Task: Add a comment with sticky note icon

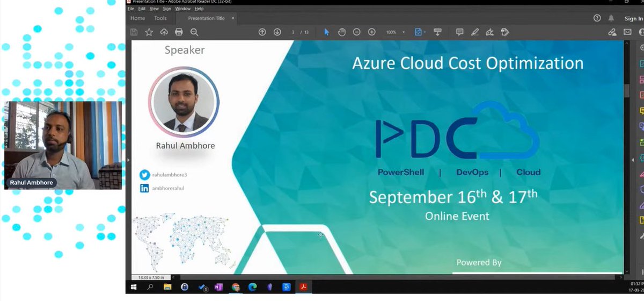Action: click(459, 32)
